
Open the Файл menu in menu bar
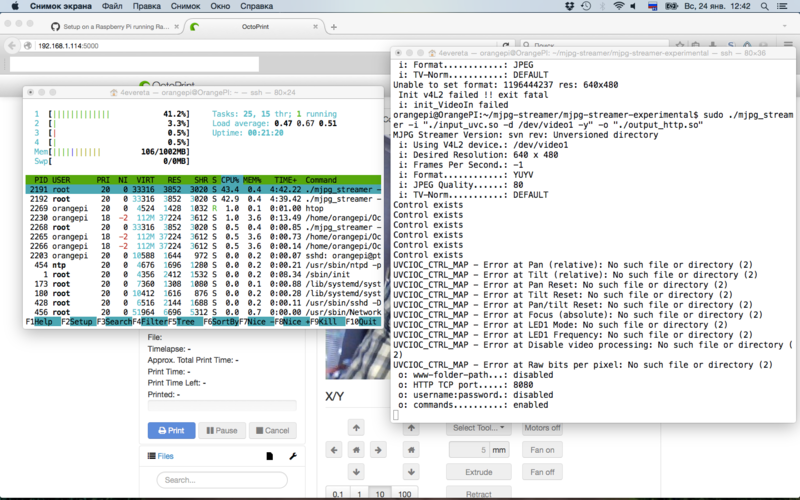point(115,6)
